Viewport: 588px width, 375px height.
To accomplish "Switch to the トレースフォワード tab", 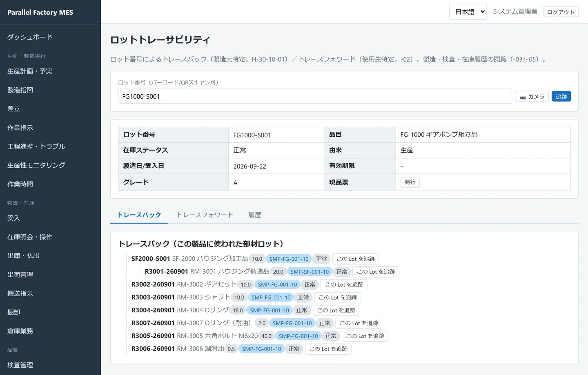I will tap(205, 215).
